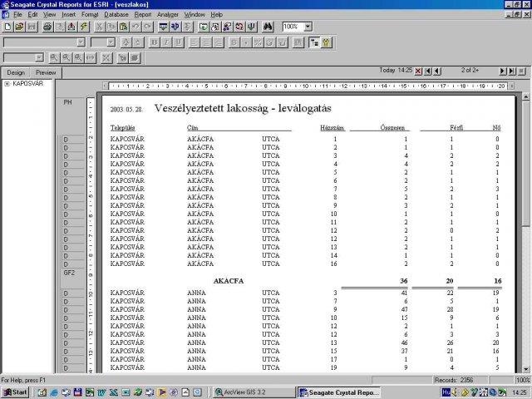Click the Open file icon
The image size is (532, 399).
[x=19, y=27]
